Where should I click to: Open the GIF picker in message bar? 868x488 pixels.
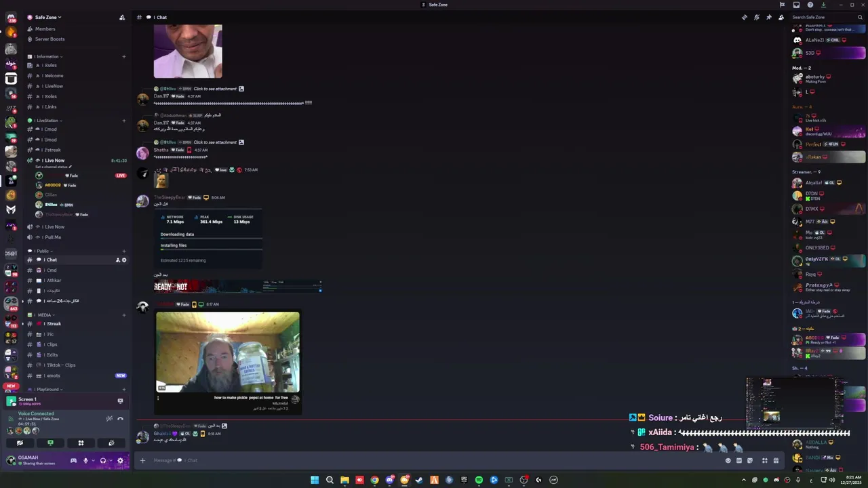point(738,460)
